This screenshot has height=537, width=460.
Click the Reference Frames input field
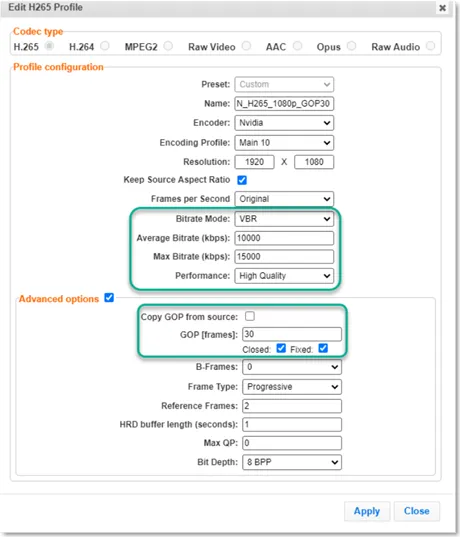pyautogui.click(x=292, y=406)
